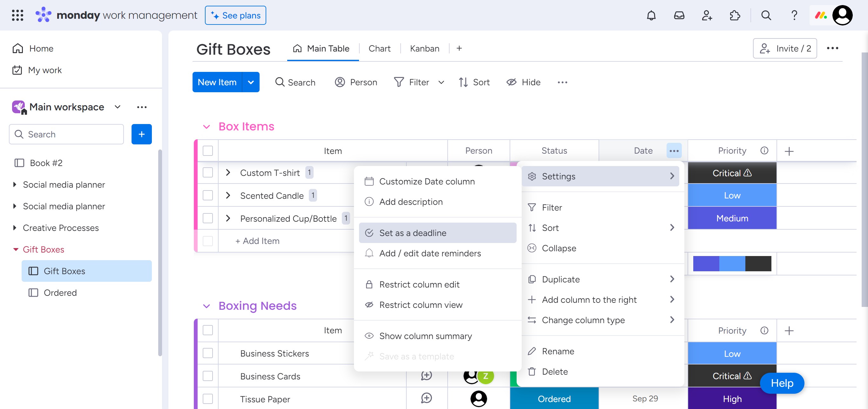This screenshot has width=868, height=409.
Task: Select all Box Items via header checkbox
Action: pyautogui.click(x=208, y=151)
